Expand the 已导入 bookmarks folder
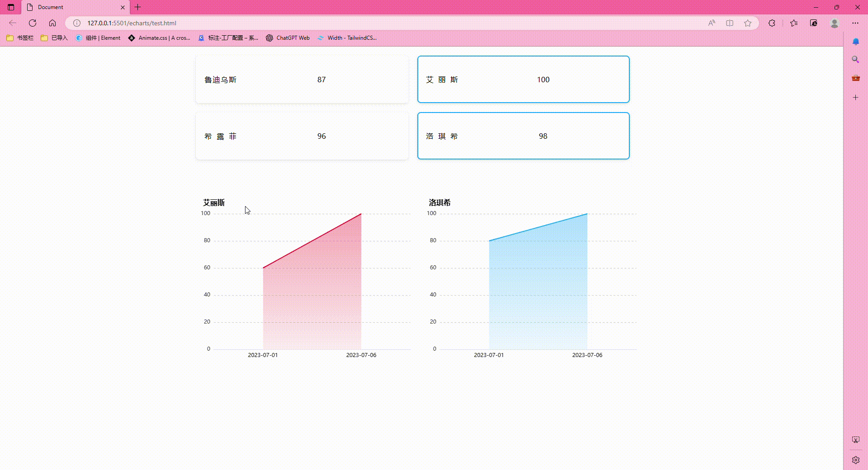The image size is (868, 470). 54,38
